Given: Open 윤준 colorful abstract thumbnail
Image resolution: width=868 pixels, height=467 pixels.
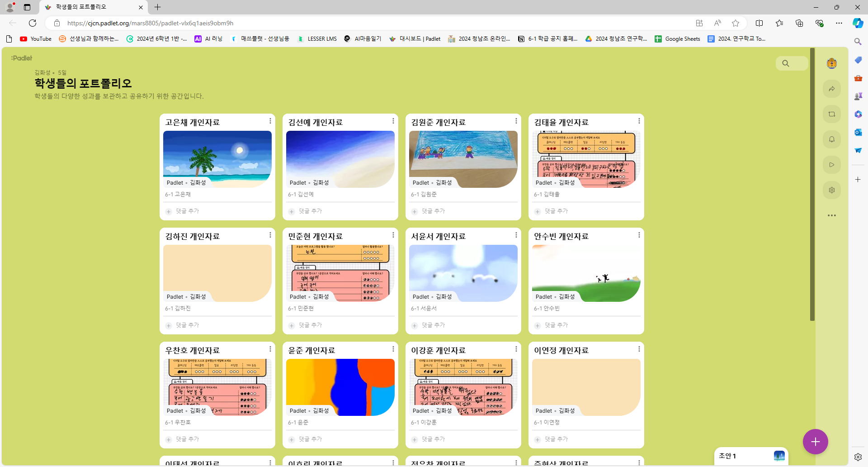Looking at the screenshot, I should [x=340, y=387].
